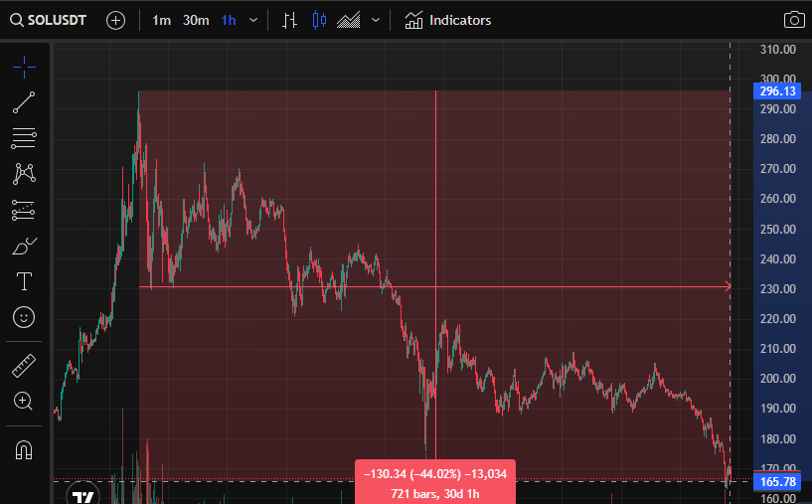Click the TradingView logo
The width and height of the screenshot is (812, 504).
[x=82, y=494]
